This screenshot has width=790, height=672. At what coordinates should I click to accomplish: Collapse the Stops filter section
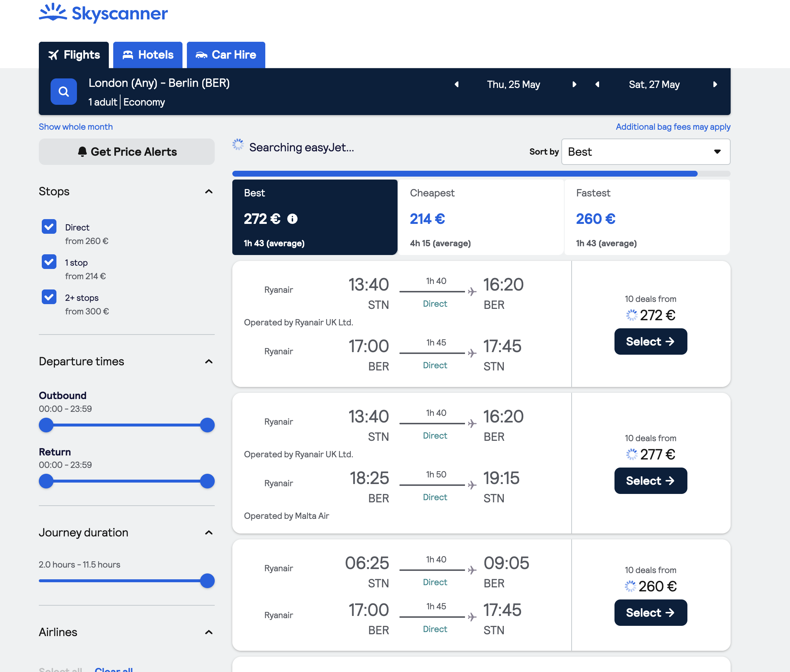point(209,191)
